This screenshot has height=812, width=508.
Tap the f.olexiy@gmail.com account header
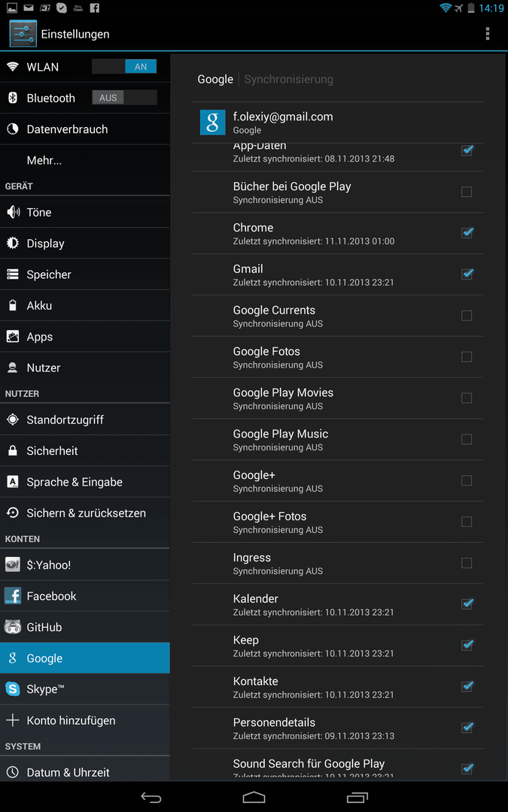point(283,123)
